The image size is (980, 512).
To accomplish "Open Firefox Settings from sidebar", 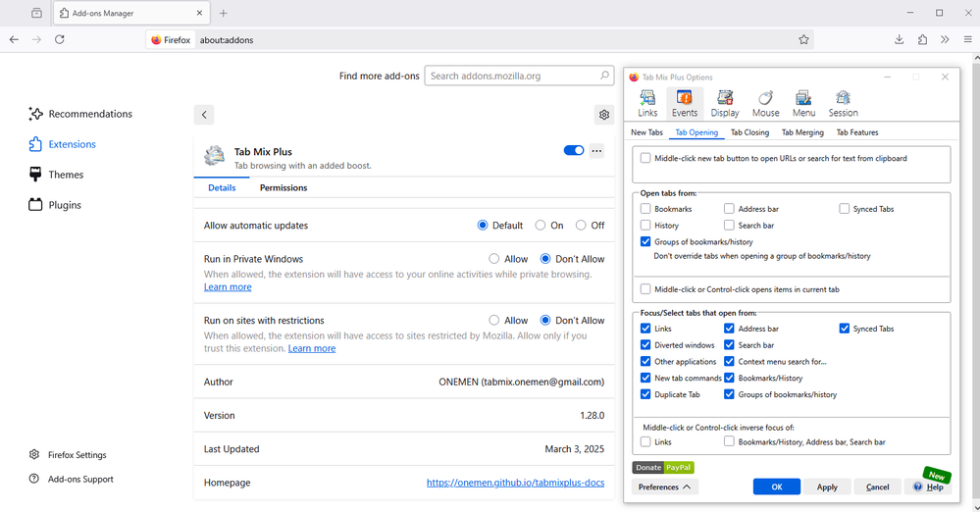I will click(x=68, y=455).
